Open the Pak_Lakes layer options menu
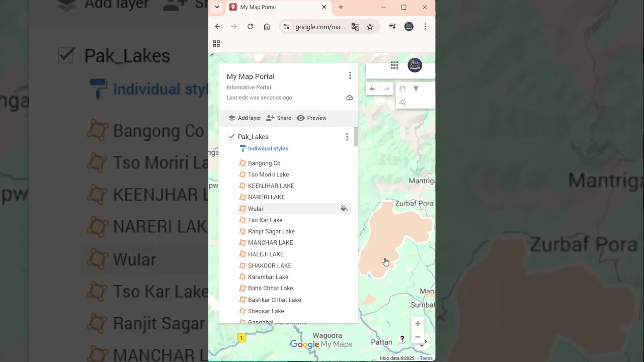The width and height of the screenshot is (644, 362). [347, 137]
